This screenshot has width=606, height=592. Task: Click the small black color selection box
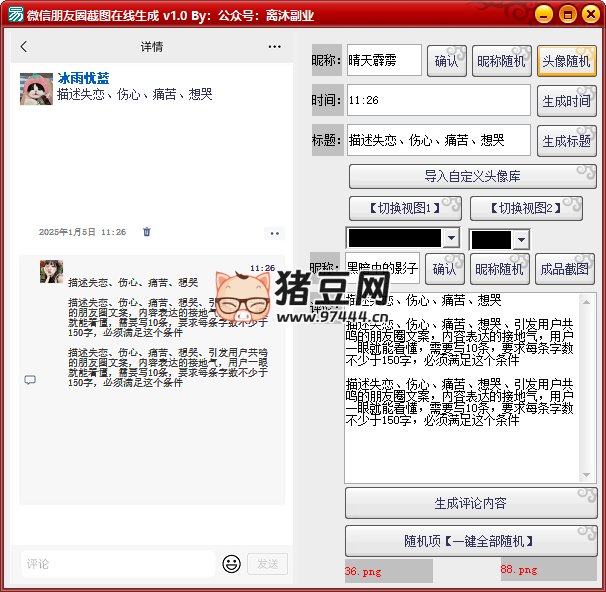click(x=491, y=240)
